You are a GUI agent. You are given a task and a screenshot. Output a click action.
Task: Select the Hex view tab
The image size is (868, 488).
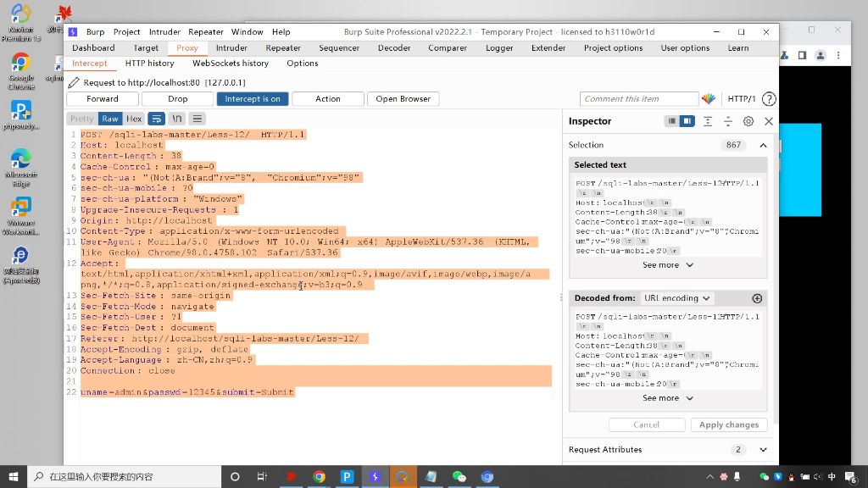tap(134, 119)
